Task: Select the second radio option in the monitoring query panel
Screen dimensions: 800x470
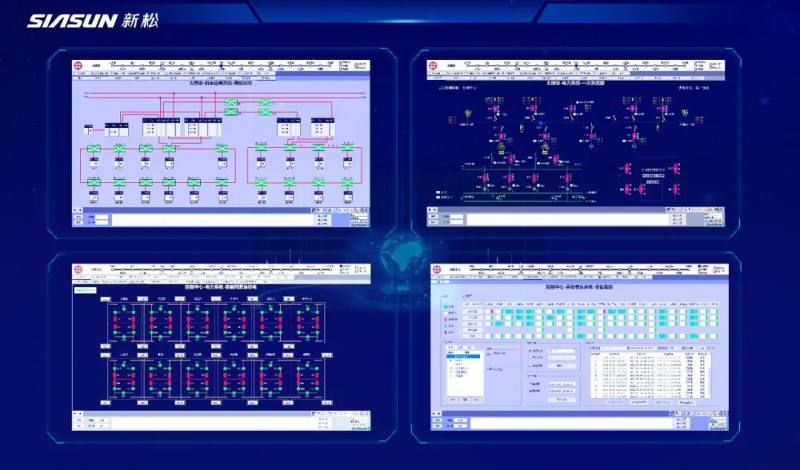Action: pos(530,357)
